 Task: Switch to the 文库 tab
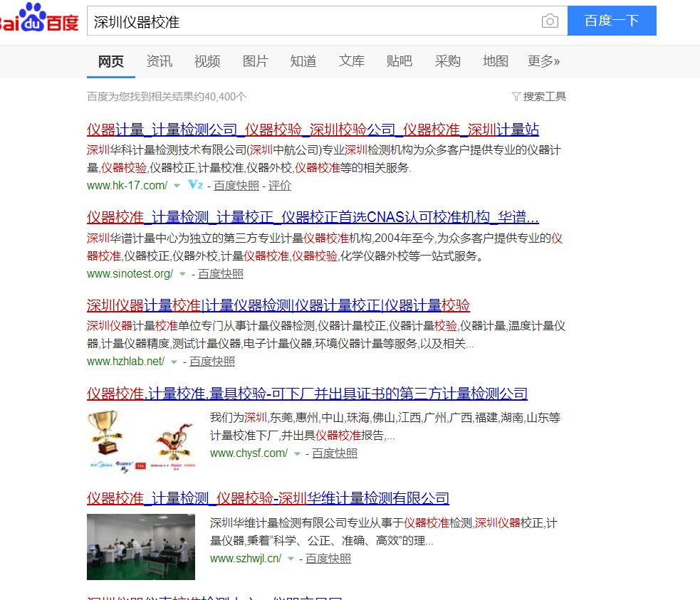coord(351,61)
